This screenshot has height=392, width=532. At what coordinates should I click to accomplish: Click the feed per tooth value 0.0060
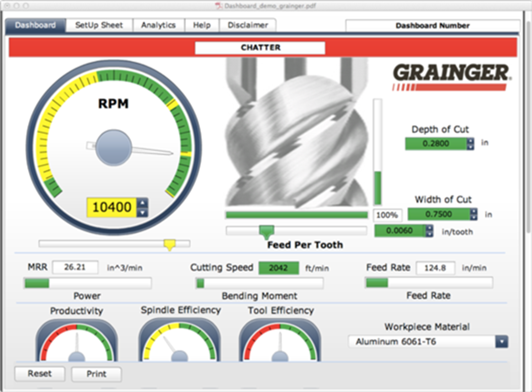click(x=400, y=230)
